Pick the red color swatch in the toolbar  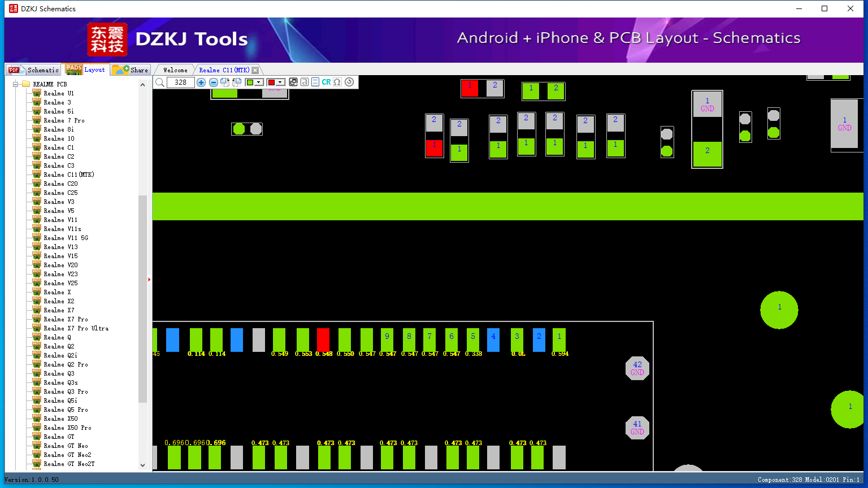point(271,82)
